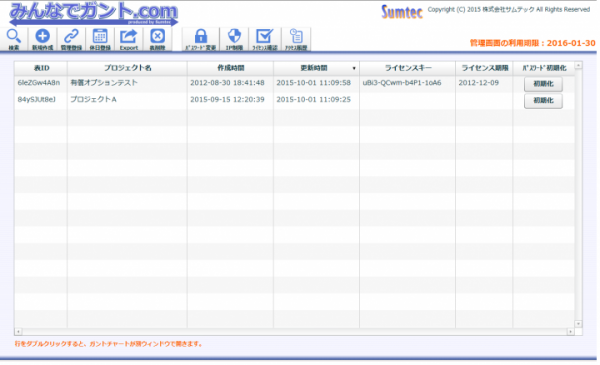Open the 検索 search magnifier tool
The height and width of the screenshot is (365, 600).
coord(14,39)
